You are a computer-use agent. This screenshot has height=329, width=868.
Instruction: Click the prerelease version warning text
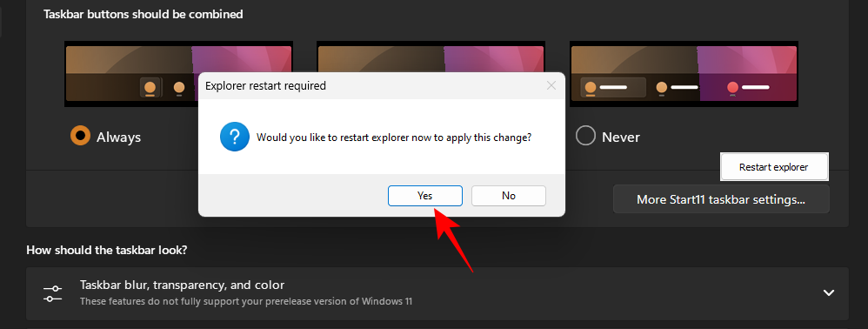click(x=246, y=302)
